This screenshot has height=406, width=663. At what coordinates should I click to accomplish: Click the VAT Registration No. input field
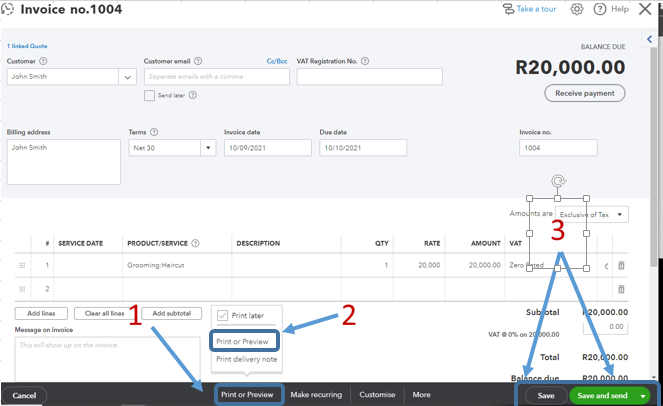pos(370,77)
